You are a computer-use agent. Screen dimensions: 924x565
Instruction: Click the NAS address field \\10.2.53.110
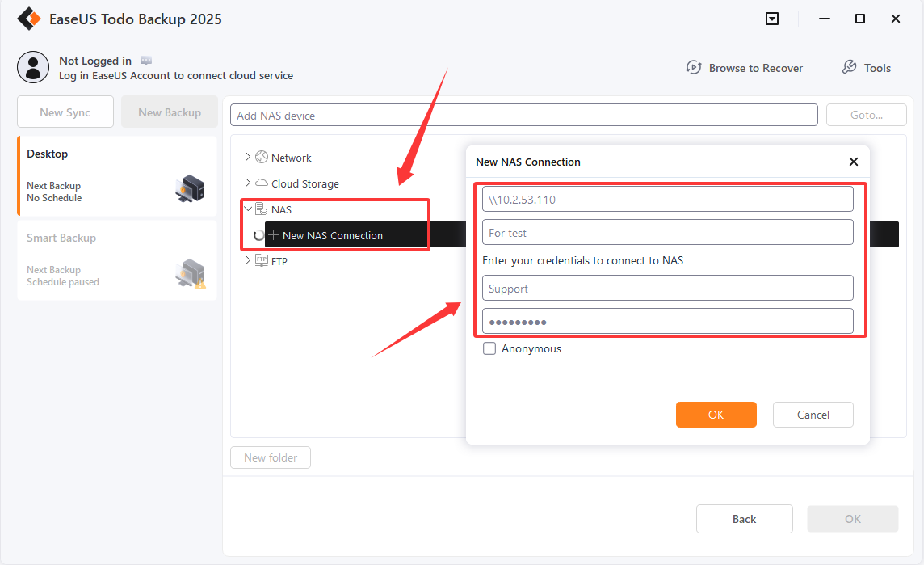click(668, 200)
